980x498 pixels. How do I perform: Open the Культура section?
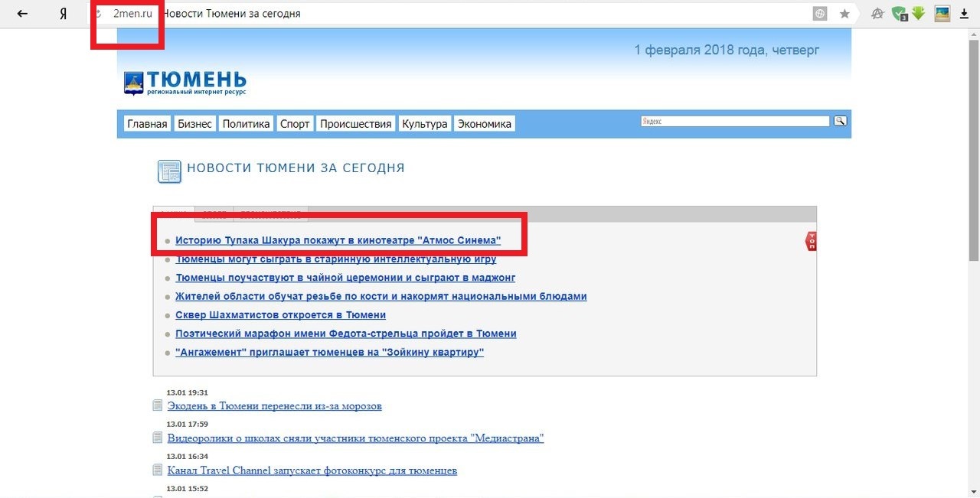pos(425,124)
